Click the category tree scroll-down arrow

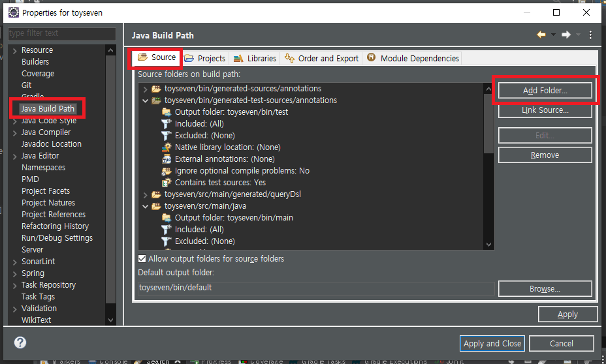click(x=110, y=320)
